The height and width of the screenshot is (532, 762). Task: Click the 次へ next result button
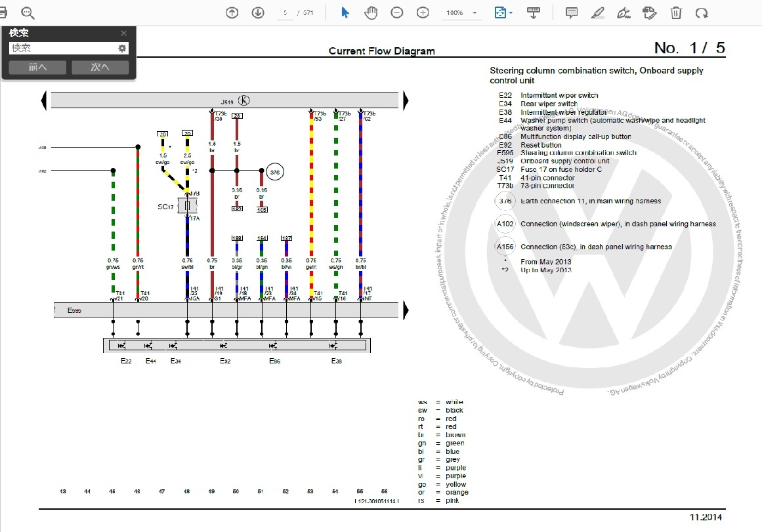[x=100, y=67]
